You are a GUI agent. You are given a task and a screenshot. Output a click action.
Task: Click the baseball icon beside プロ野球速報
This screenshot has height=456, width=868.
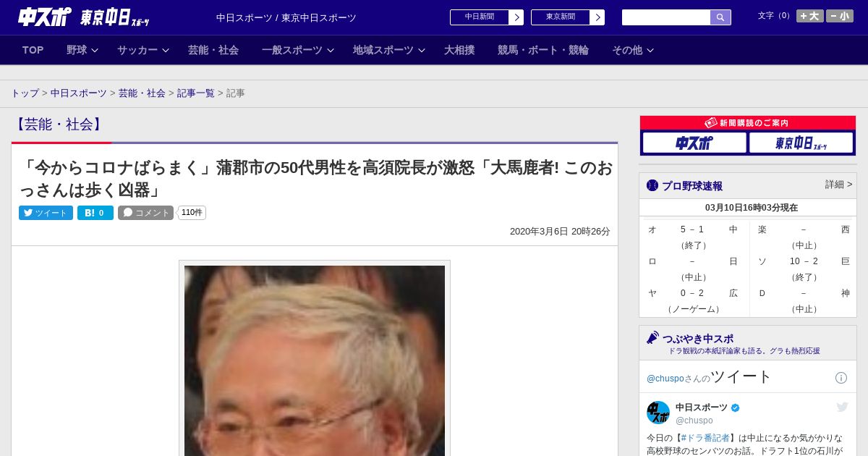coord(652,185)
